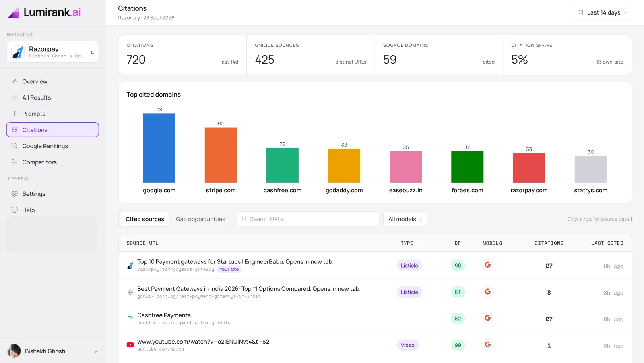This screenshot has height=363, width=644.
Task: Switch to the Gap opportunities tab
Action: pyautogui.click(x=200, y=219)
